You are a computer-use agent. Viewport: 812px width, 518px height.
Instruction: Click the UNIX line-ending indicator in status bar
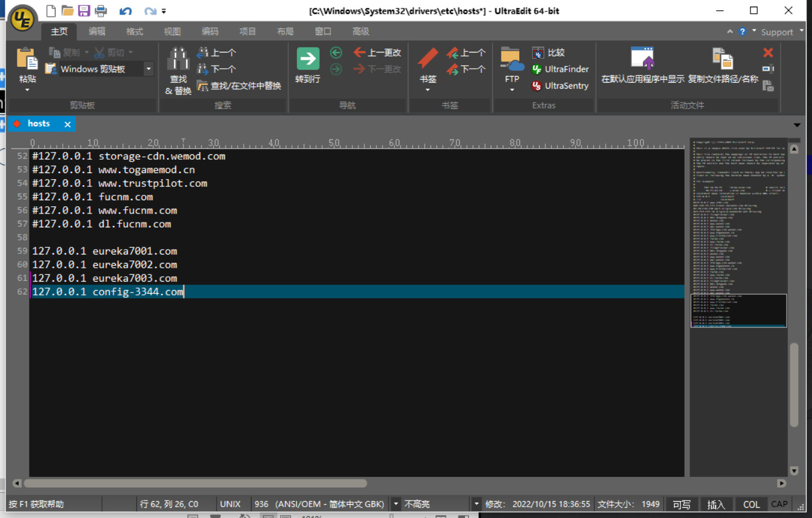230,504
